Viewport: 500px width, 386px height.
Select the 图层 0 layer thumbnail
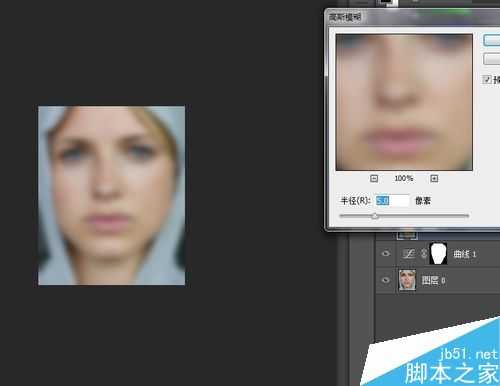[x=407, y=280]
